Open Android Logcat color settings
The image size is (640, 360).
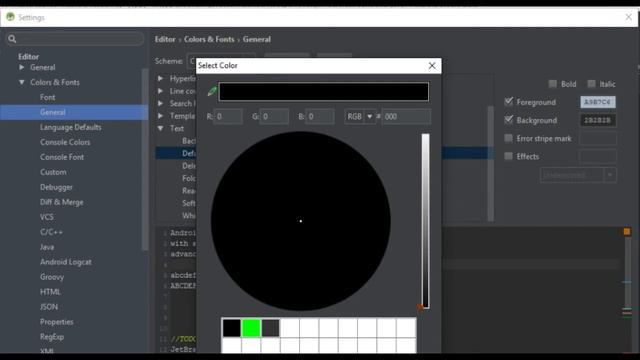click(x=66, y=262)
